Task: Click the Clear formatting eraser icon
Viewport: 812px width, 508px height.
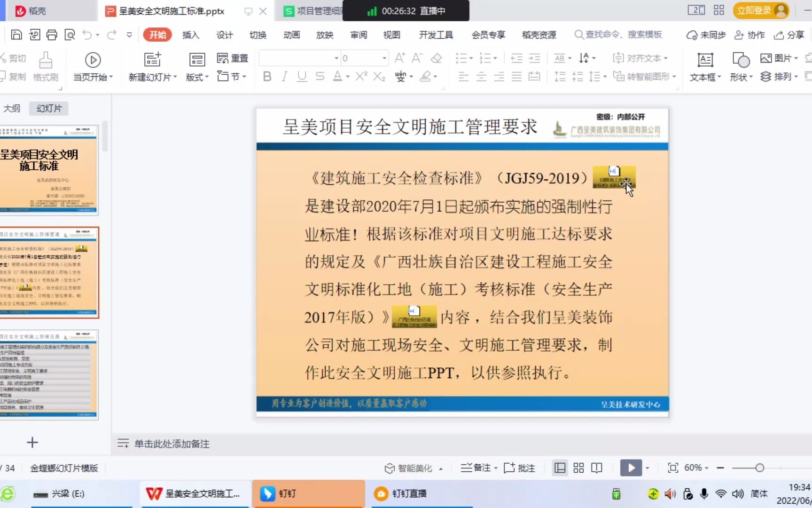Action: click(437, 58)
